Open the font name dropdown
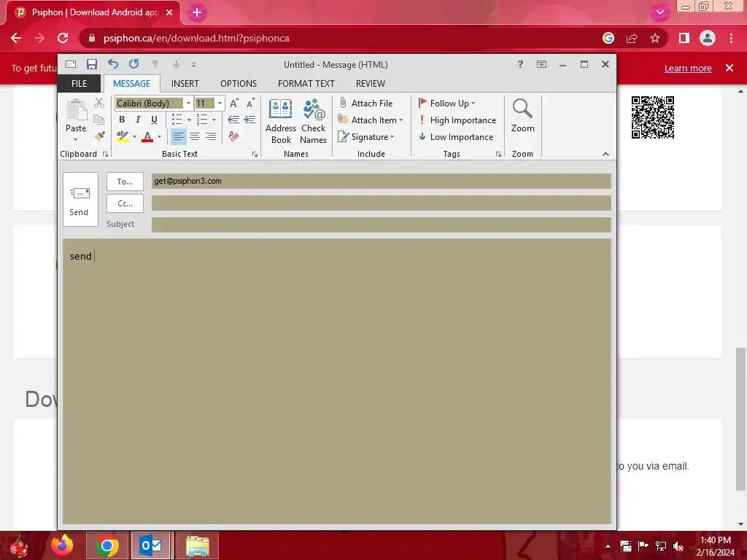 point(189,104)
